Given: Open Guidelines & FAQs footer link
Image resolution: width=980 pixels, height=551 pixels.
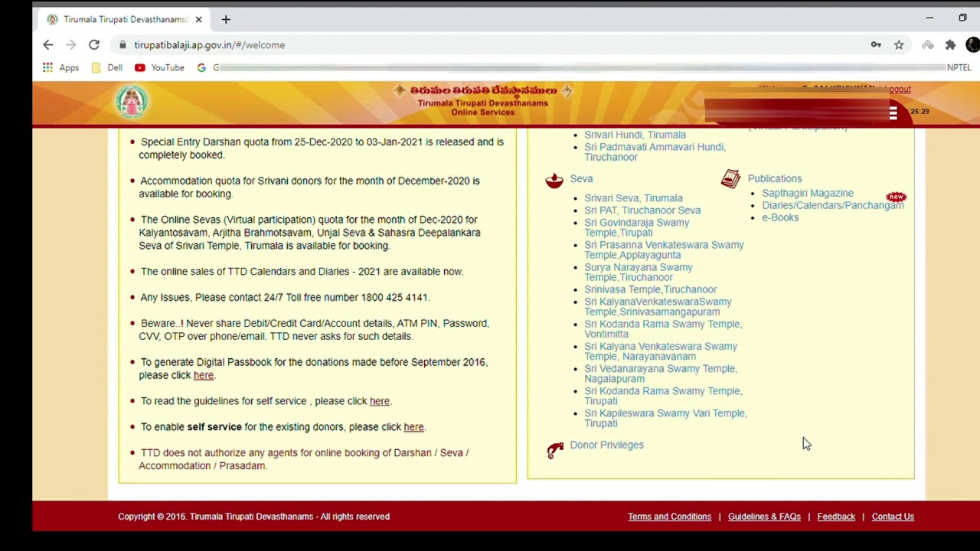Looking at the screenshot, I should click(x=764, y=517).
